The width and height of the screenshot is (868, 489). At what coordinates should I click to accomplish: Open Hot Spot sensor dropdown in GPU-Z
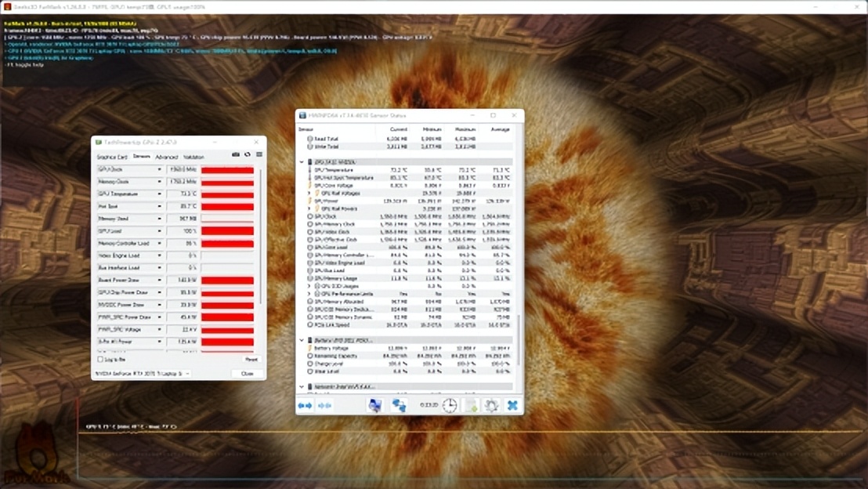(x=160, y=207)
